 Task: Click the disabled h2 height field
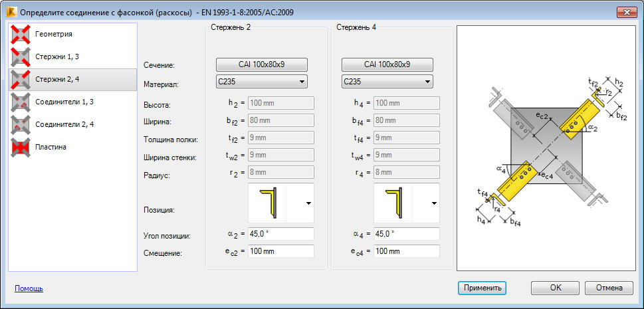[281, 103]
